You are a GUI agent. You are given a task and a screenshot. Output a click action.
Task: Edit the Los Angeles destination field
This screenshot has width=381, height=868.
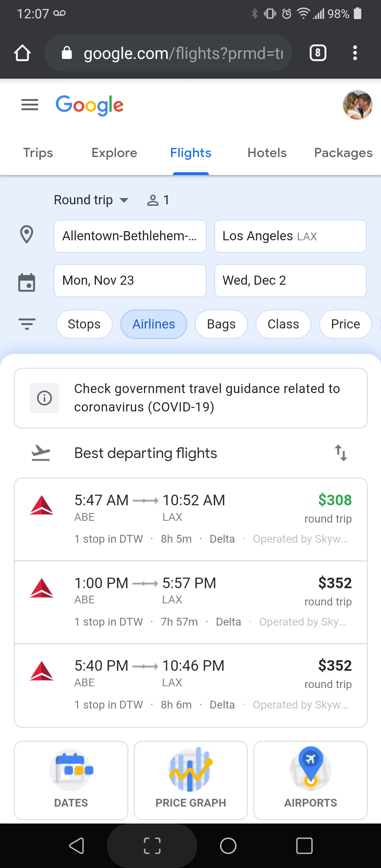click(290, 236)
